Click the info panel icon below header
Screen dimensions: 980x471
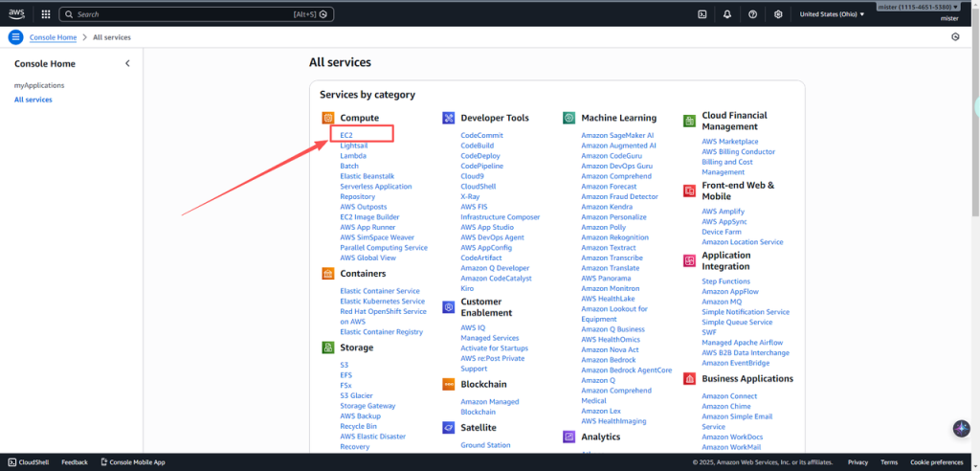pyautogui.click(x=955, y=37)
